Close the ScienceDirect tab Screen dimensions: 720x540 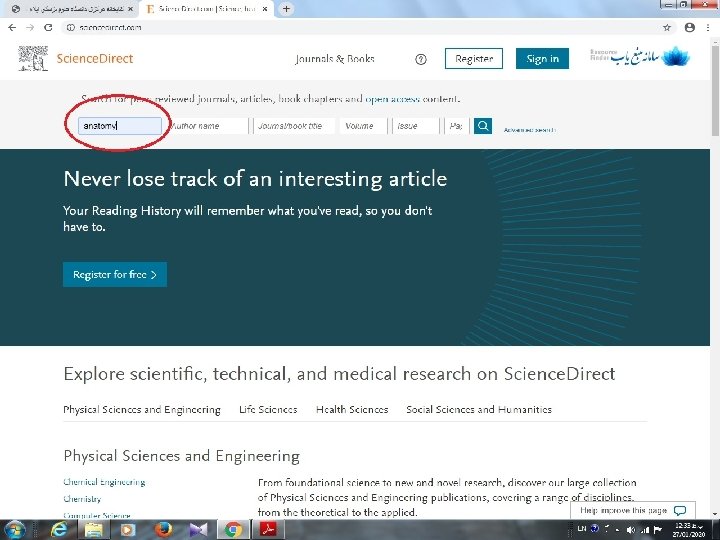click(264, 9)
